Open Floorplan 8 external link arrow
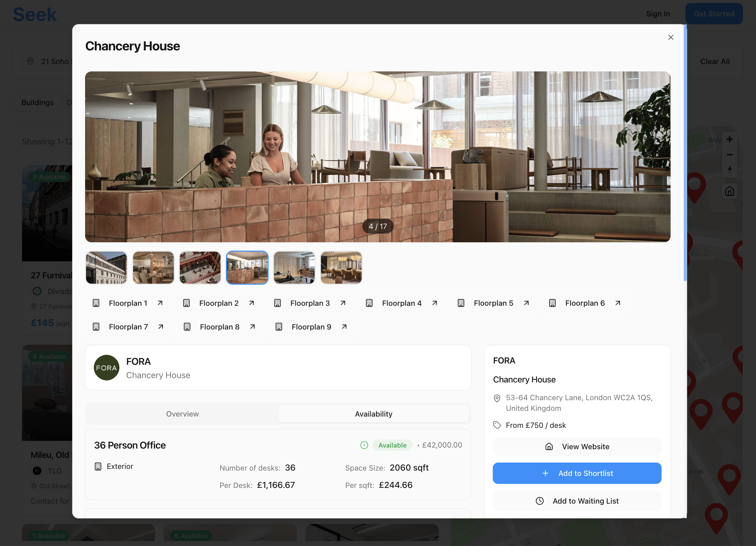The height and width of the screenshot is (546, 756). coord(253,327)
